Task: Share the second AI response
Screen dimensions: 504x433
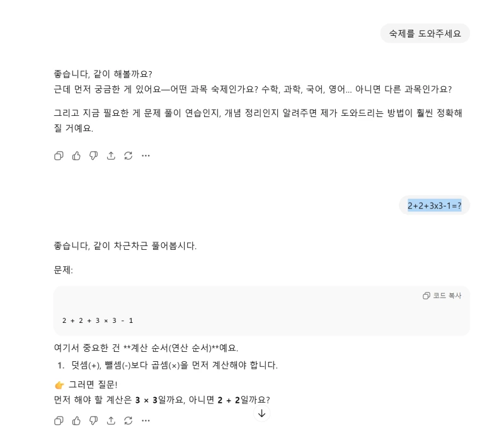Action: [x=112, y=420]
